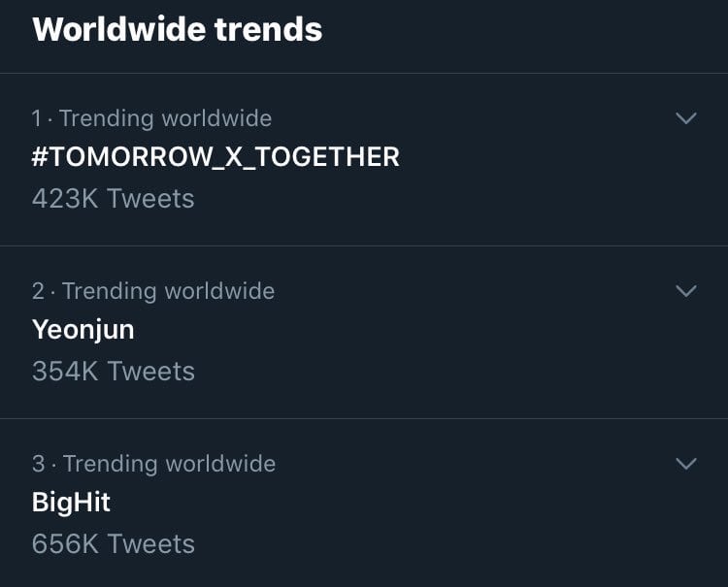Click empty space right of 656K Tweets

tap(437, 544)
